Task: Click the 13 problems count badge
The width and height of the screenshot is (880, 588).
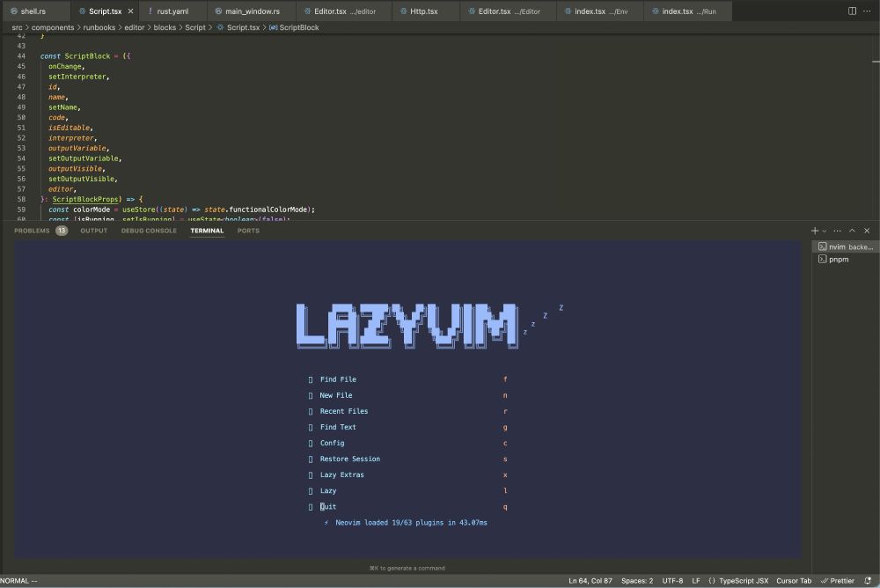Action: 62,231
